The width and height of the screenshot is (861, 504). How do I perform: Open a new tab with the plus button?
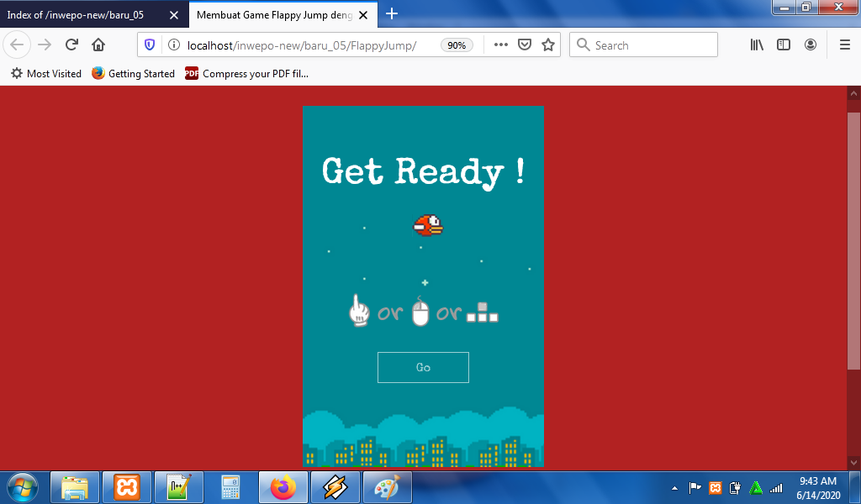click(392, 13)
